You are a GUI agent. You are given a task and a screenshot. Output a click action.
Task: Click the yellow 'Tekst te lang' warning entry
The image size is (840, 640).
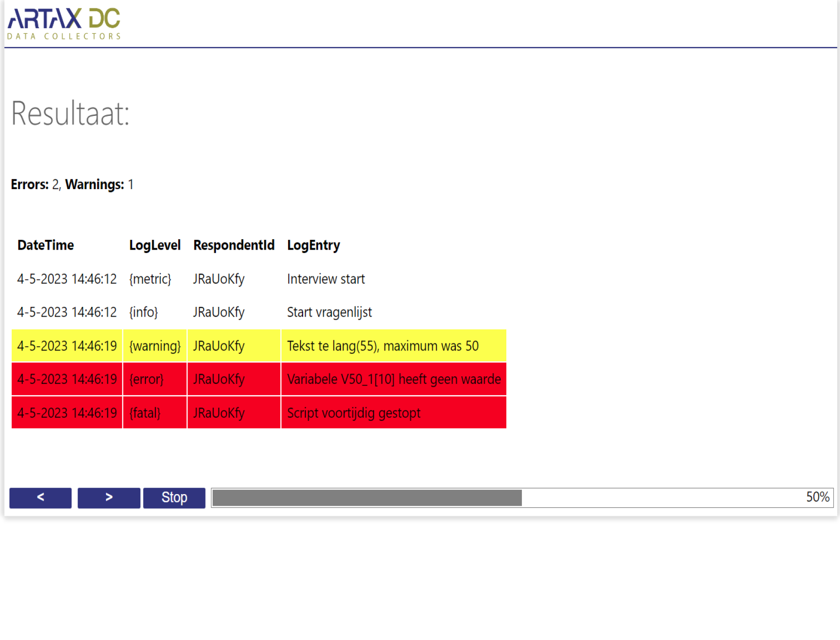point(382,346)
